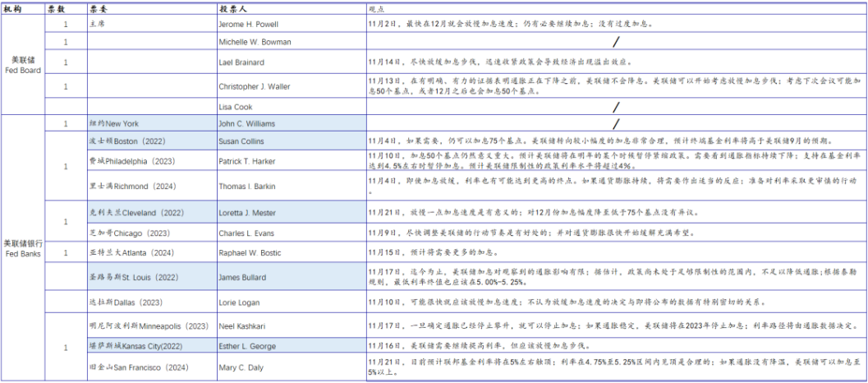Click Mary Daly's 11月21日 opinion text
This screenshot has width=868, height=383.
[x=614, y=367]
